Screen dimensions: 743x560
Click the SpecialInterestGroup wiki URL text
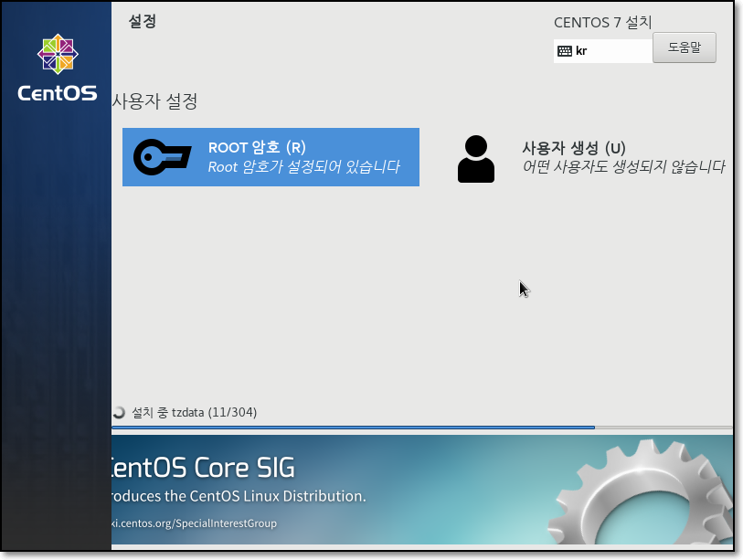[195, 523]
